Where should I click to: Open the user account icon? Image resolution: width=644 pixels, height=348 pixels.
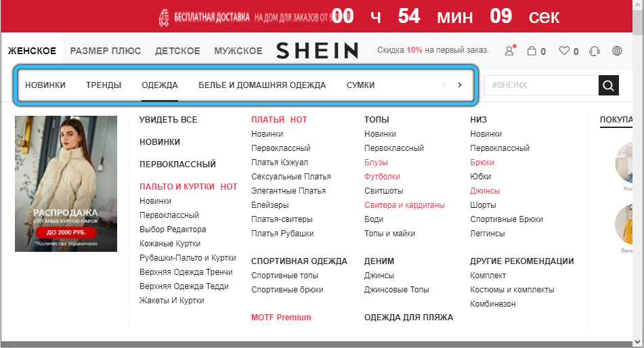[509, 51]
